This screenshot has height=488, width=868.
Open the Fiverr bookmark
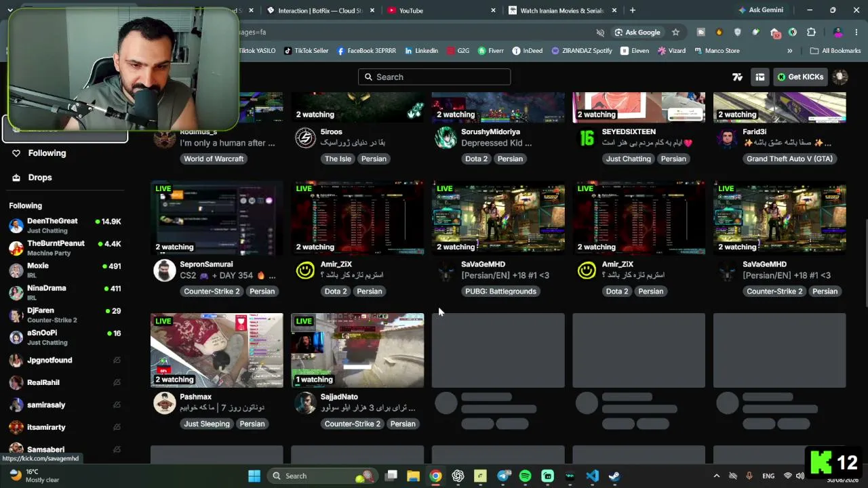pos(491,51)
